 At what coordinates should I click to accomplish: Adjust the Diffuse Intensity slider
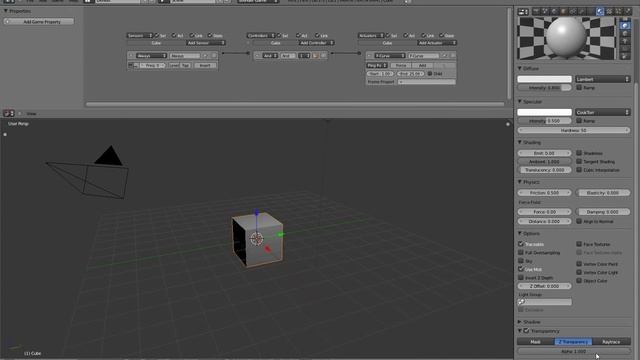click(x=544, y=88)
